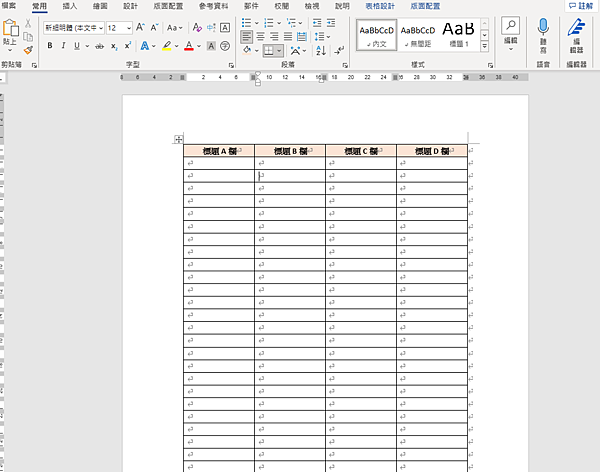Viewport: 600px width, 472px height.
Task: Decrease paragraph indent
Action: (x=317, y=23)
